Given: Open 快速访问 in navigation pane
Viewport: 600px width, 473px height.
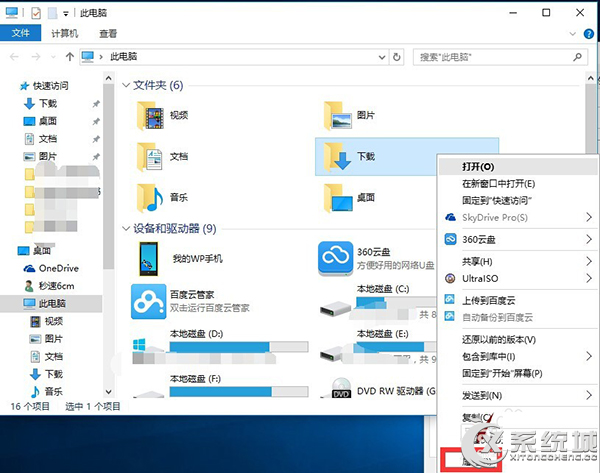Looking at the screenshot, I should tap(44, 86).
